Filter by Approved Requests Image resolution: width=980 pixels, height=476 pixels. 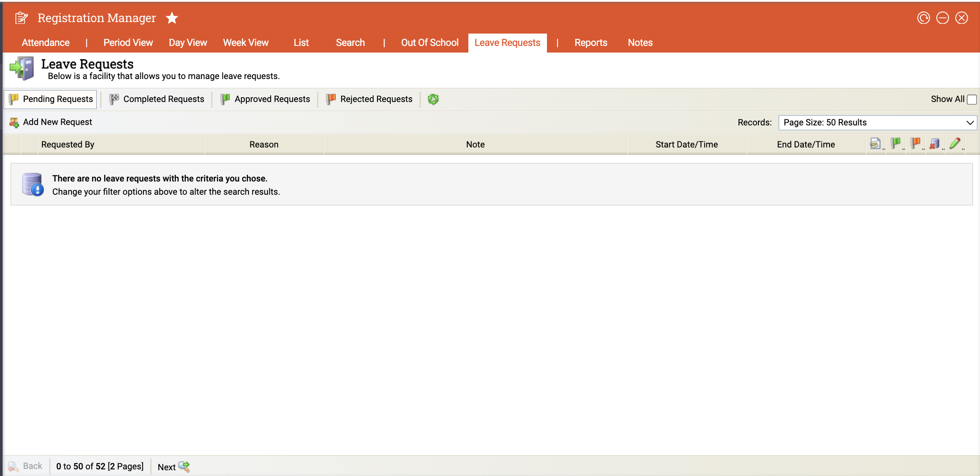pos(265,99)
